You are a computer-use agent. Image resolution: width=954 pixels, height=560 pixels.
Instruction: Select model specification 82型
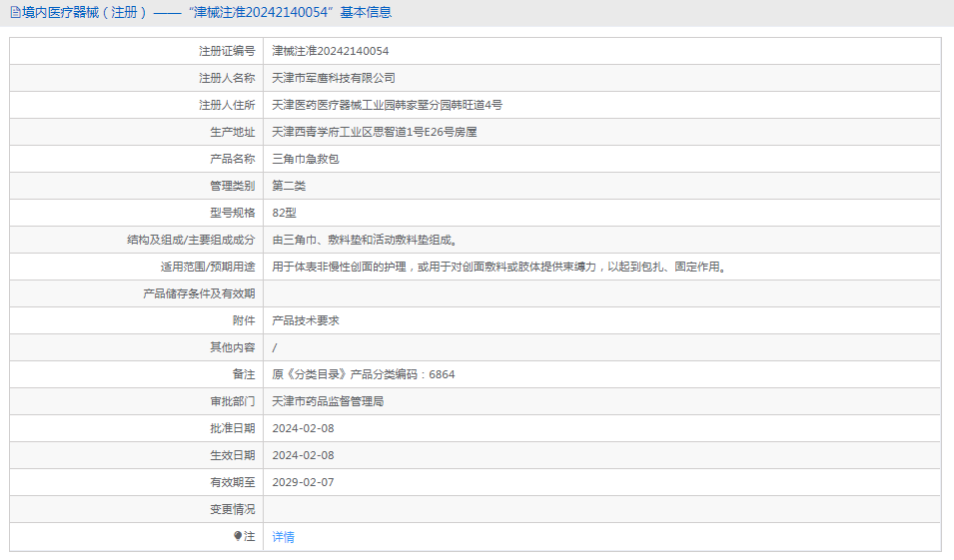[284, 213]
